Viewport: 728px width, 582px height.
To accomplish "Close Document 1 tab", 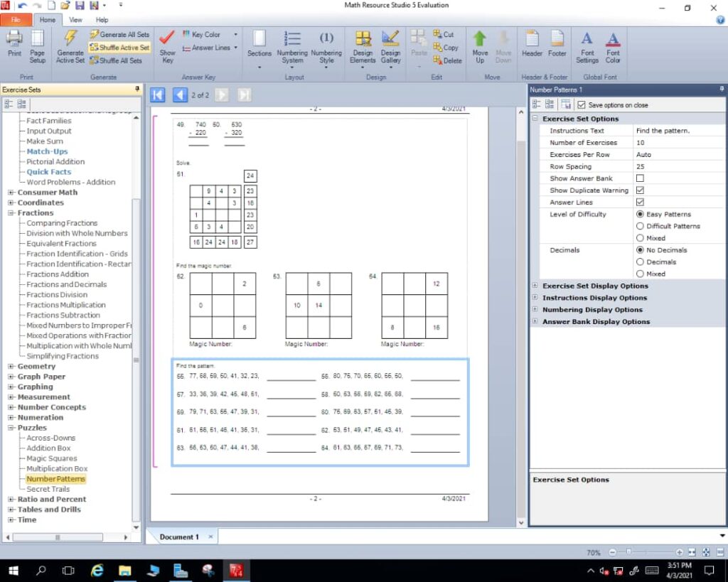I will pyautogui.click(x=210, y=537).
